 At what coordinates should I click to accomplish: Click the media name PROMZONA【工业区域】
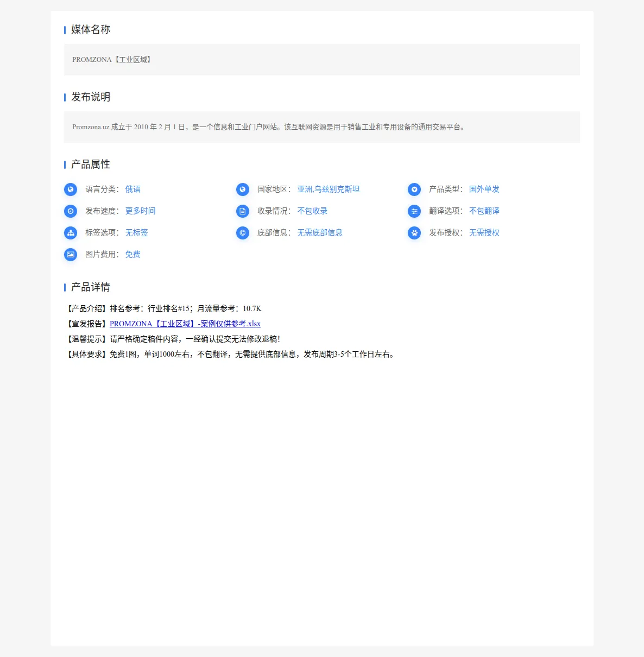(112, 60)
